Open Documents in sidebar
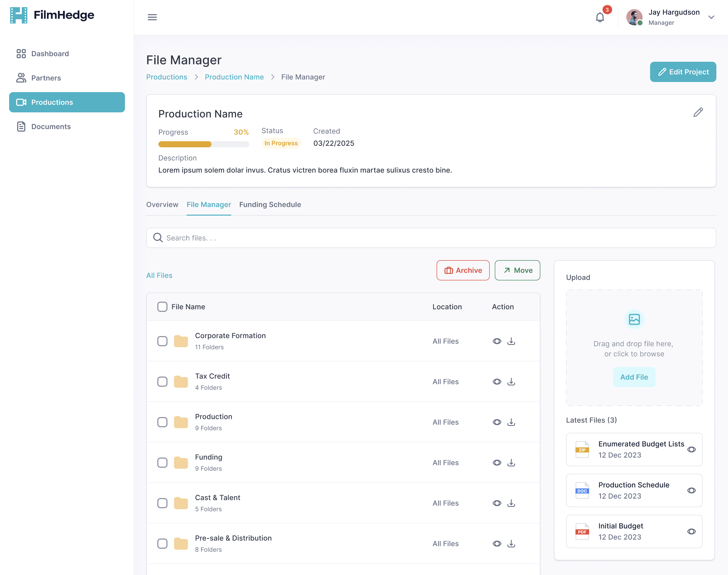 67,127
